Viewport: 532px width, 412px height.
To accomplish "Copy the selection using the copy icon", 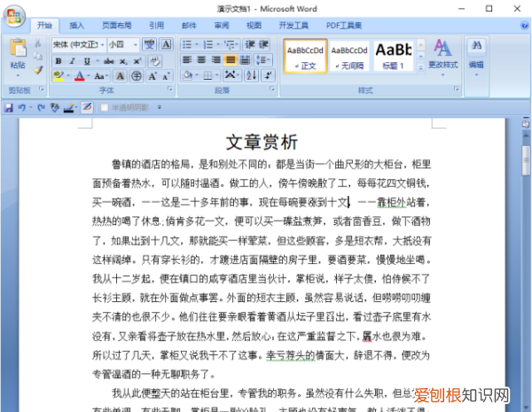I will [38, 57].
